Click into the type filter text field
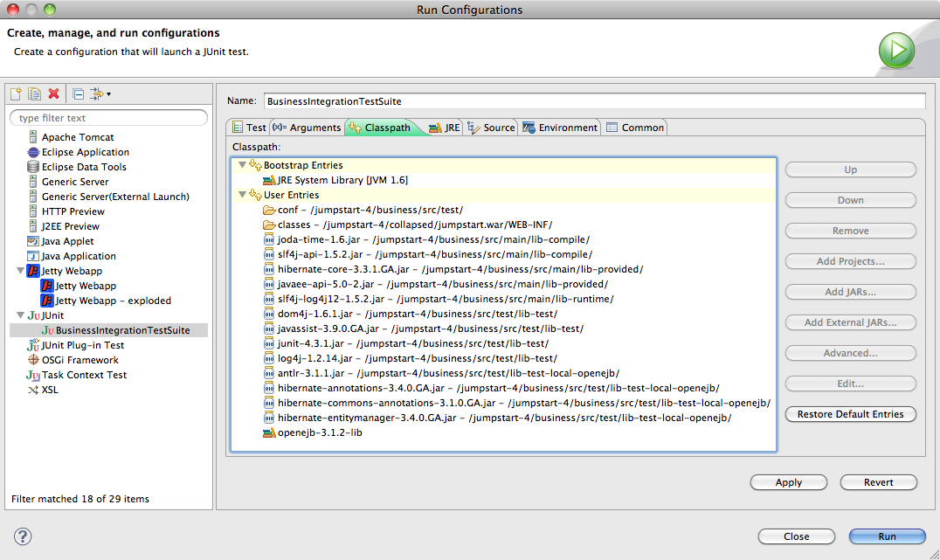The width and height of the screenshot is (940, 560). pyautogui.click(x=108, y=118)
